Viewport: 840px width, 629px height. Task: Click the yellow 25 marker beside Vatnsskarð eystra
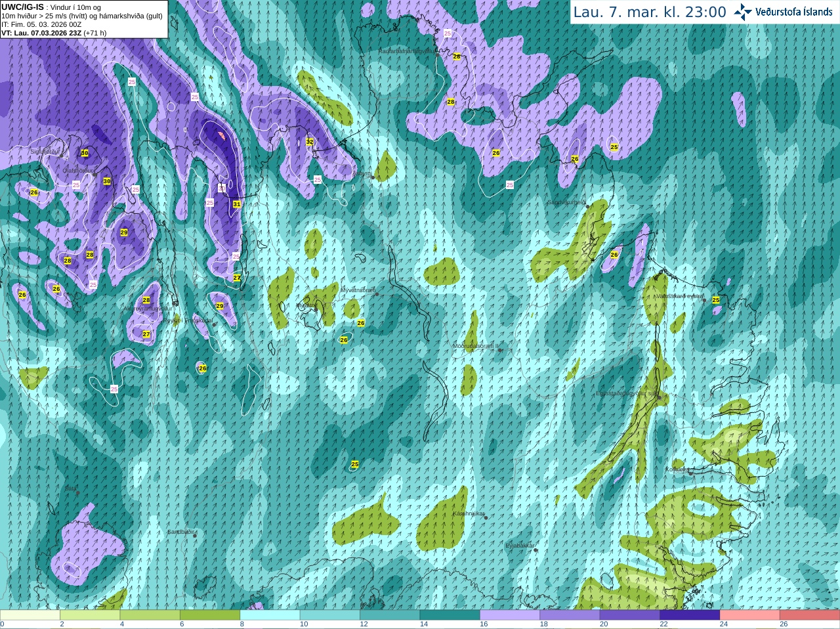[x=716, y=300]
